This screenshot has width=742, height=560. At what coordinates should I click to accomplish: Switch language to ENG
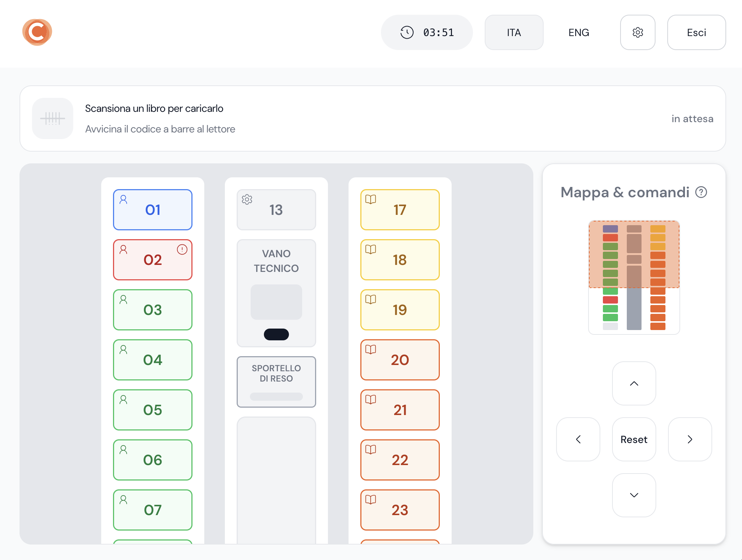pyautogui.click(x=579, y=32)
